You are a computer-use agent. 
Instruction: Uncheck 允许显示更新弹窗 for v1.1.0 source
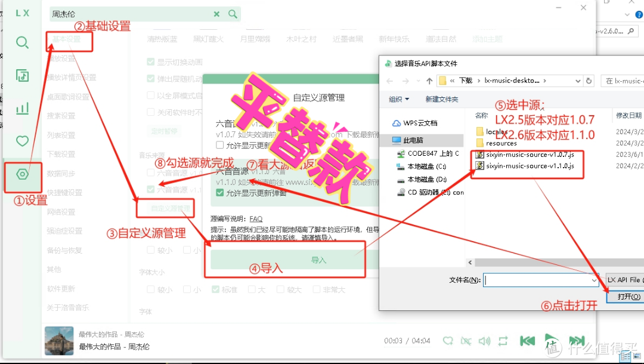point(219,193)
